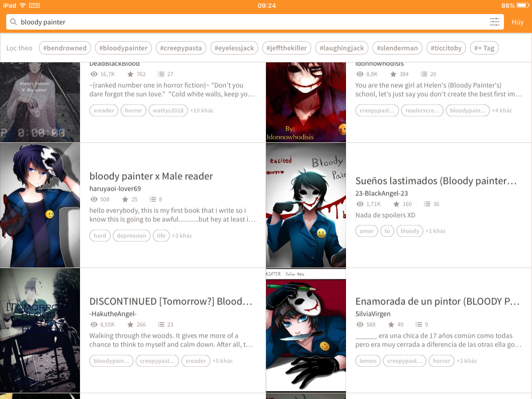Open cover thumbnail for 'DISCONTINUED [Tomorrow?]' story
The width and height of the screenshot is (532, 399).
[40, 330]
